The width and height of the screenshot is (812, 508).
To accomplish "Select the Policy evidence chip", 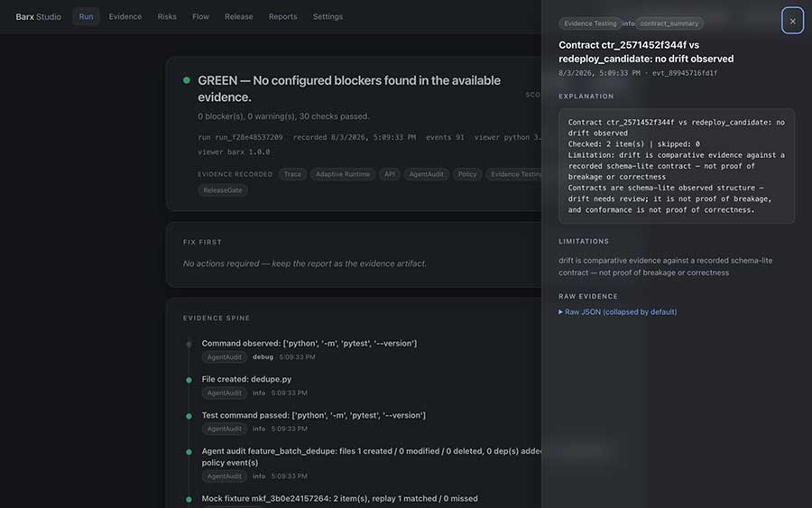I will (x=466, y=174).
